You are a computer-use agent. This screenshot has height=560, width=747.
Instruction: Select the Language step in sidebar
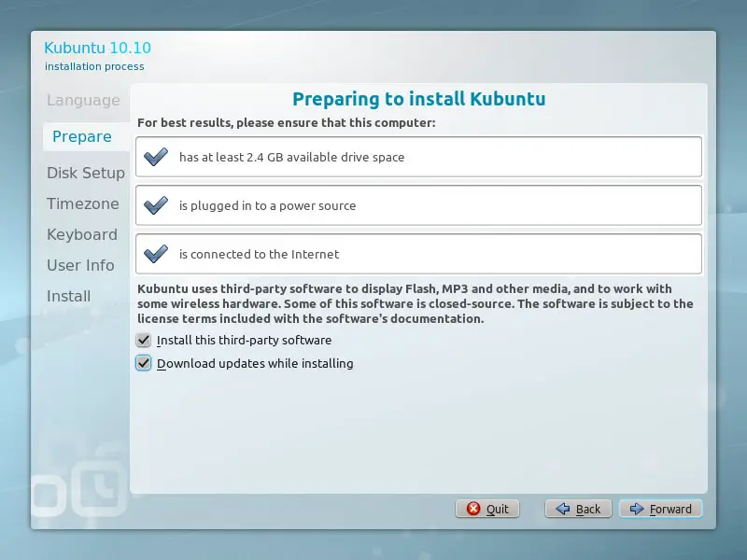pyautogui.click(x=83, y=101)
